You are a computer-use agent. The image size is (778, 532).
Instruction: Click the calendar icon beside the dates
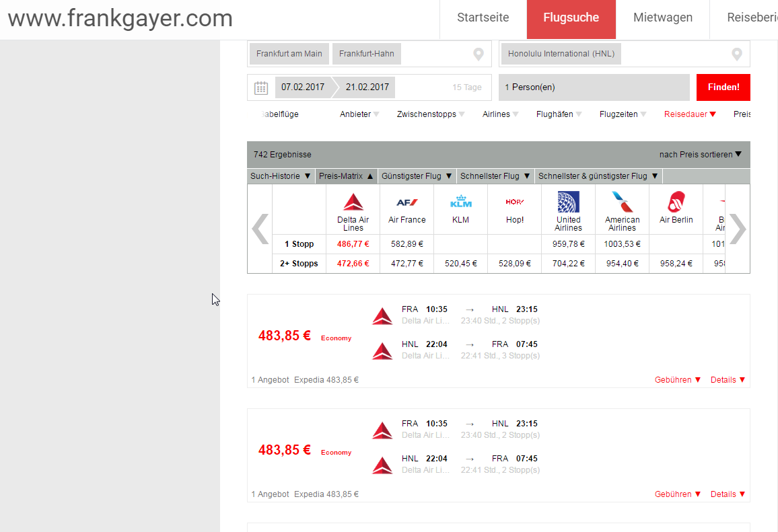point(261,87)
